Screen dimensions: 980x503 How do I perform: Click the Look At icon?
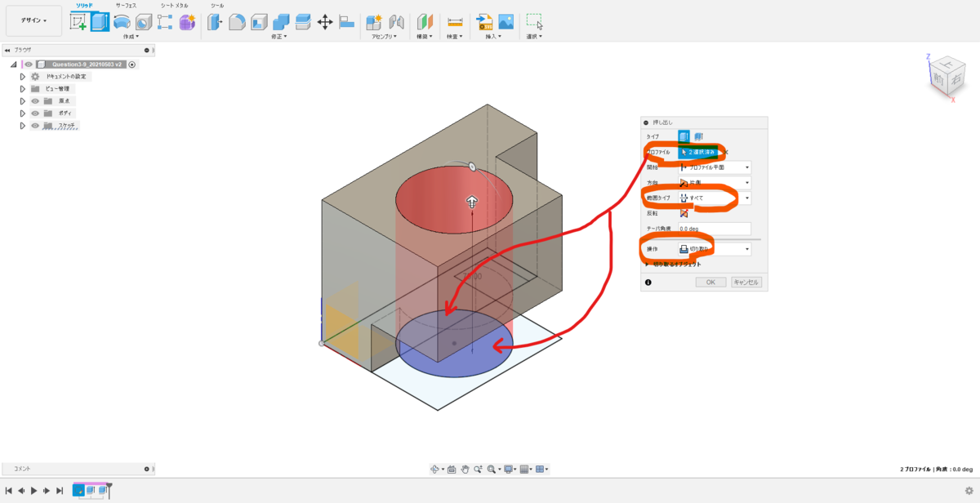point(452,469)
